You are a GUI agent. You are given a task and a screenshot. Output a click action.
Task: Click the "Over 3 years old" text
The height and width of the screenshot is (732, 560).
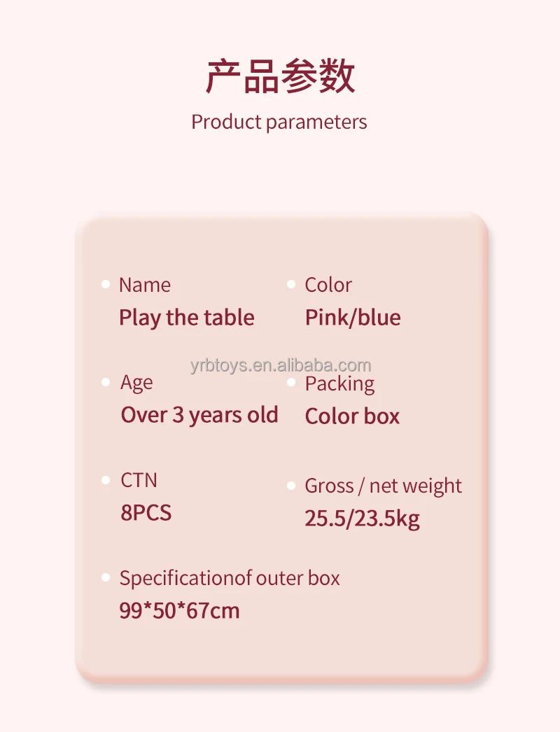pyautogui.click(x=199, y=415)
